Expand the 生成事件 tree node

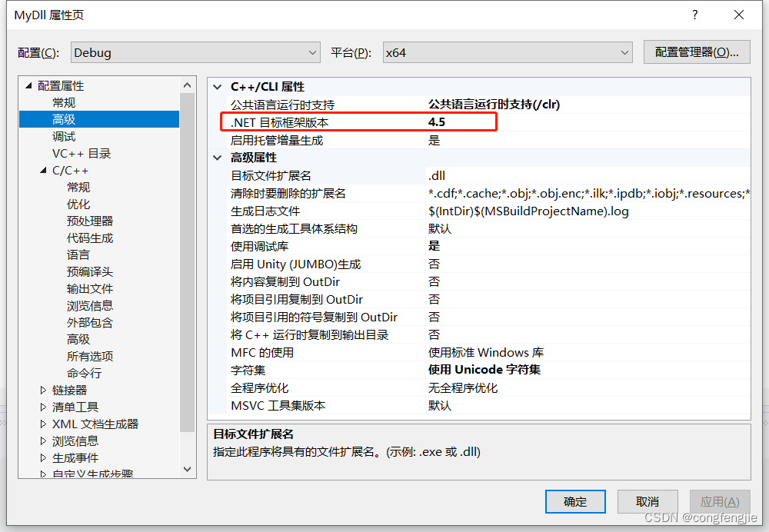tap(43, 457)
